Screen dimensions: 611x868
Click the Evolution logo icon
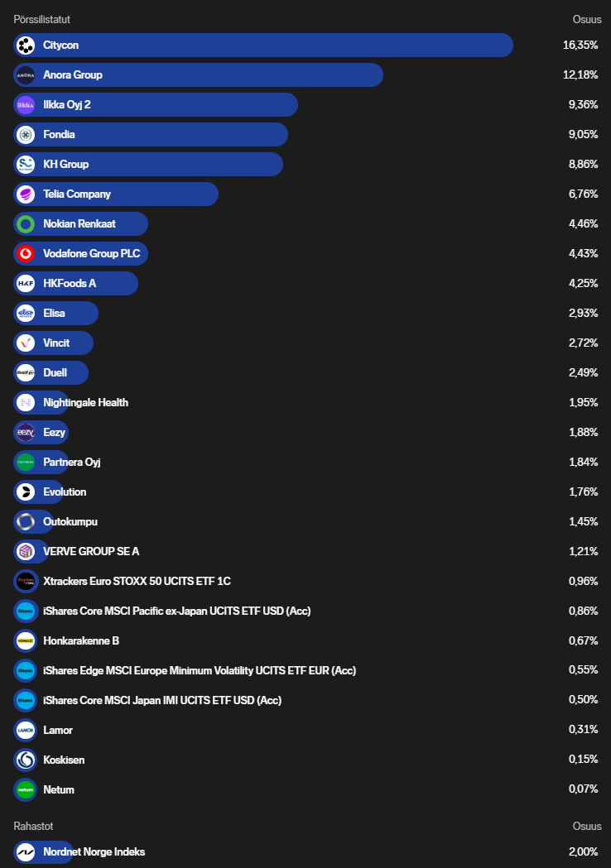point(26,492)
